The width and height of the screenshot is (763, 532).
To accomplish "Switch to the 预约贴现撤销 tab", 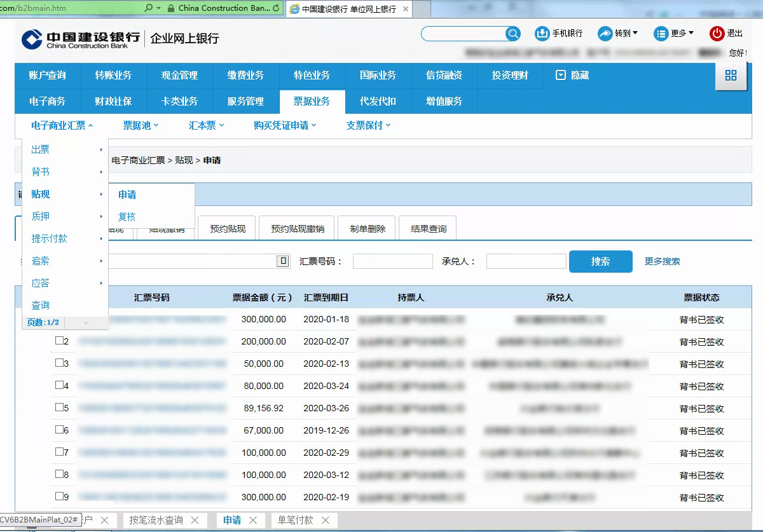I will point(298,228).
